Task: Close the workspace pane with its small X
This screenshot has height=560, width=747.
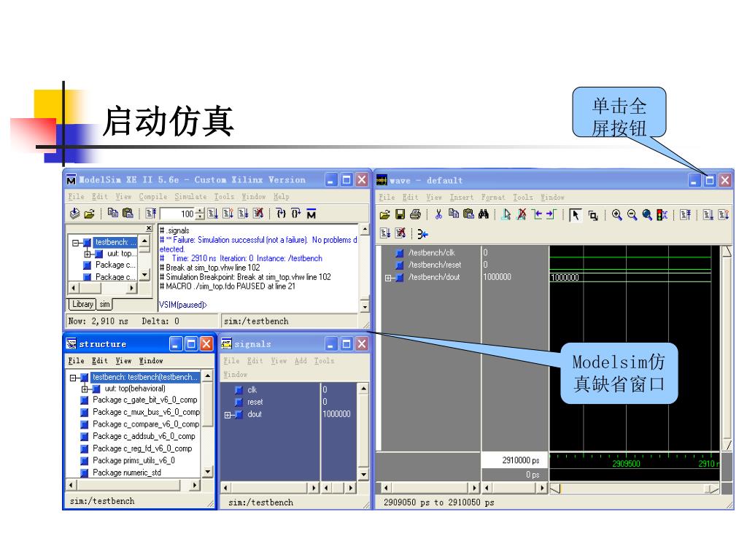Action: (x=149, y=228)
